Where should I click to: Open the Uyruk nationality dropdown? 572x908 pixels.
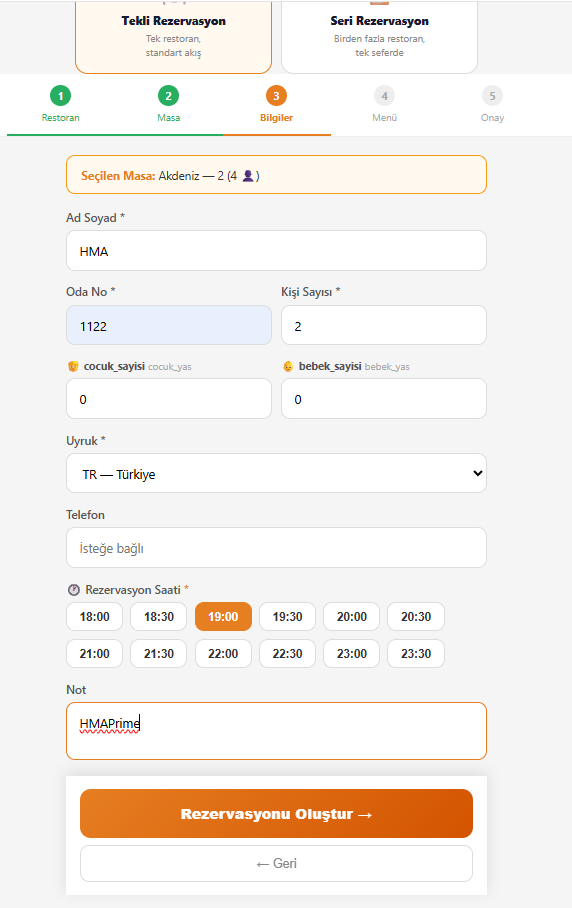coord(276,473)
